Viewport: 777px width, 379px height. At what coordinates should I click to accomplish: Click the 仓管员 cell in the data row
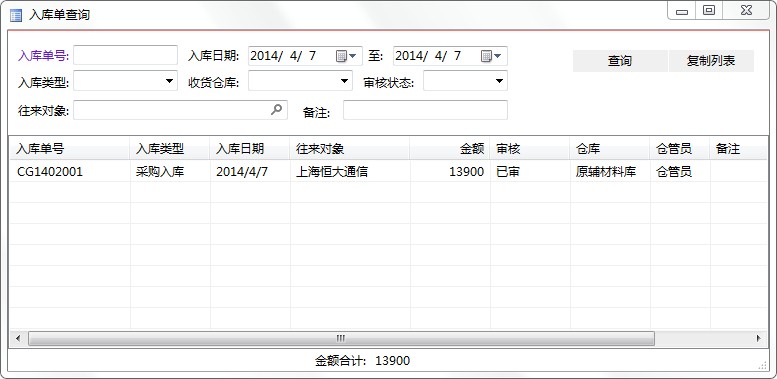point(680,171)
